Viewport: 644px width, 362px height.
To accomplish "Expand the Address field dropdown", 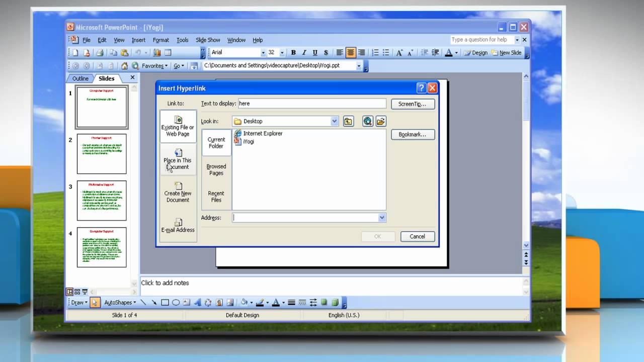I will coord(382,218).
